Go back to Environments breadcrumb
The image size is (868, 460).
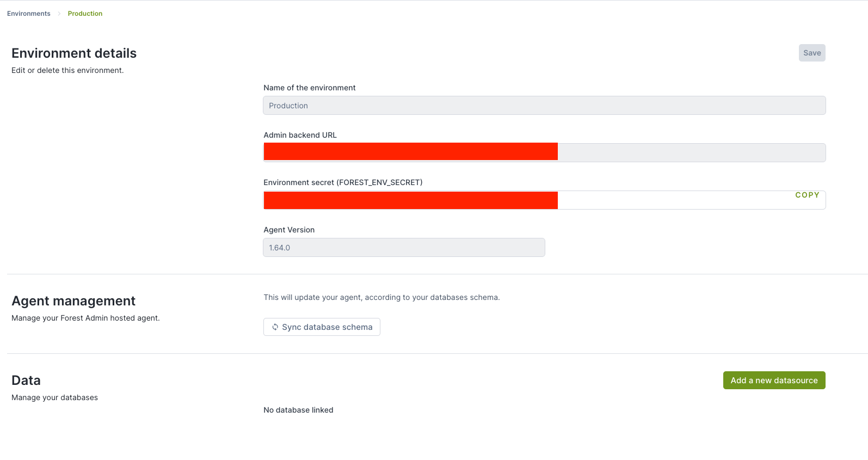(29, 14)
